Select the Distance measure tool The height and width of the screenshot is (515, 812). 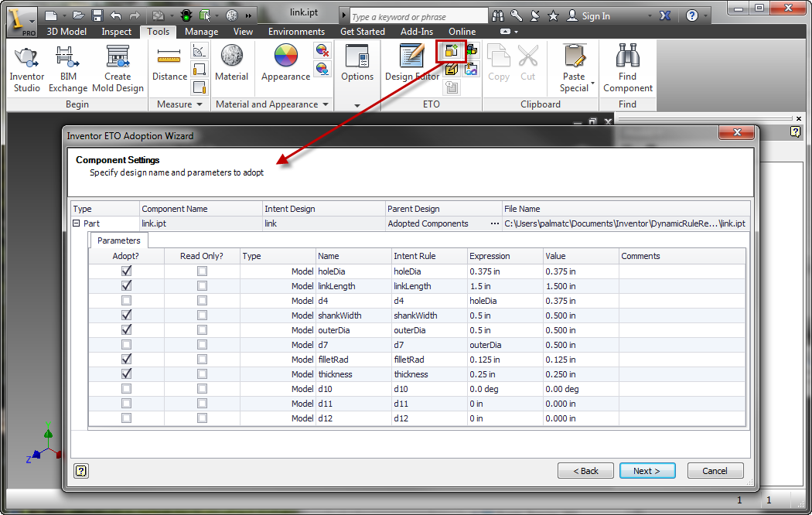click(169, 64)
